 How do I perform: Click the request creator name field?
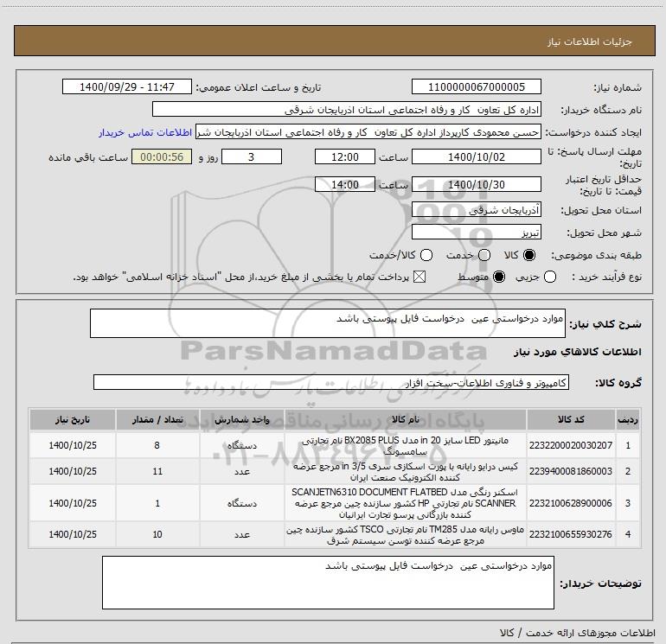point(368,132)
